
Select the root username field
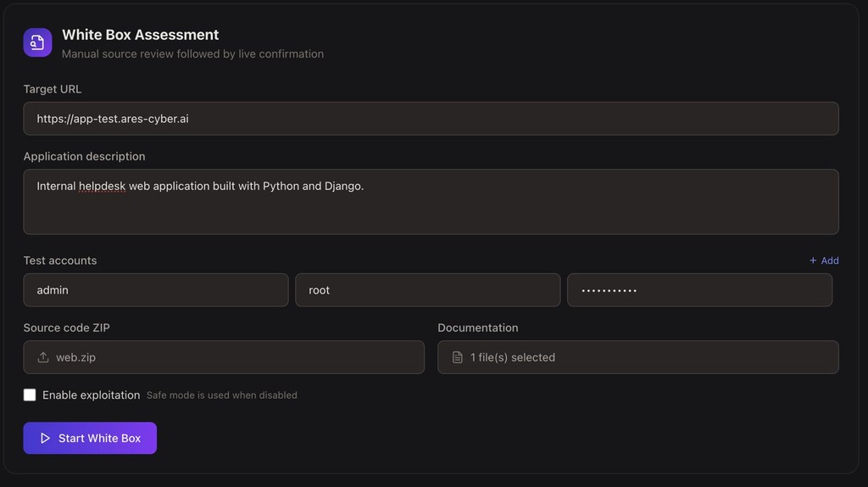pyautogui.click(x=428, y=290)
